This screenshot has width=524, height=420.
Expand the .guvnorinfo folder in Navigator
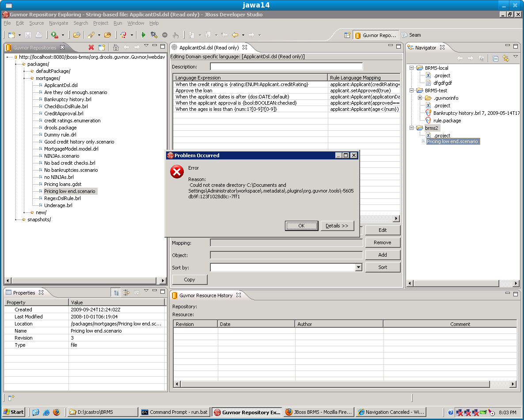419,98
